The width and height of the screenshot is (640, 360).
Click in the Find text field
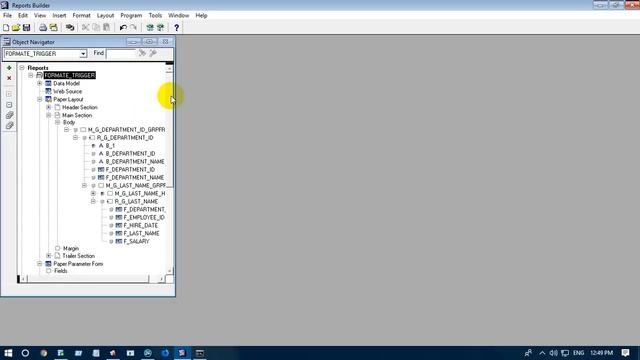point(121,53)
